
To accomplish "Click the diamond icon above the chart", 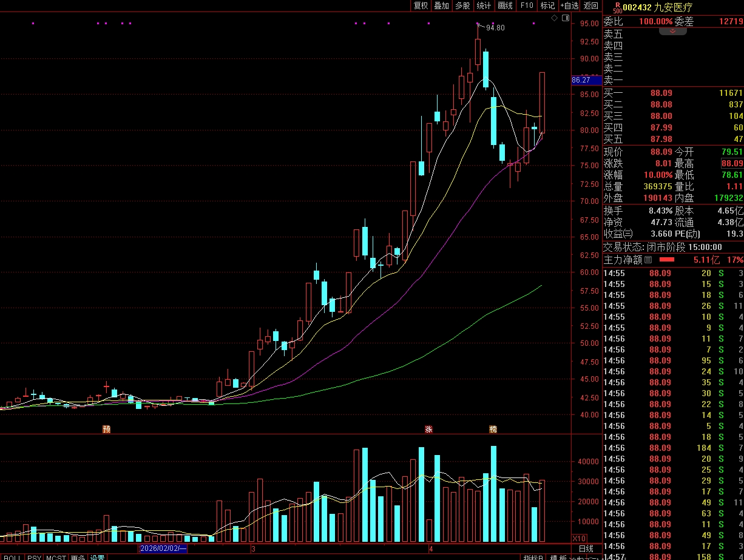I will 554,19.
